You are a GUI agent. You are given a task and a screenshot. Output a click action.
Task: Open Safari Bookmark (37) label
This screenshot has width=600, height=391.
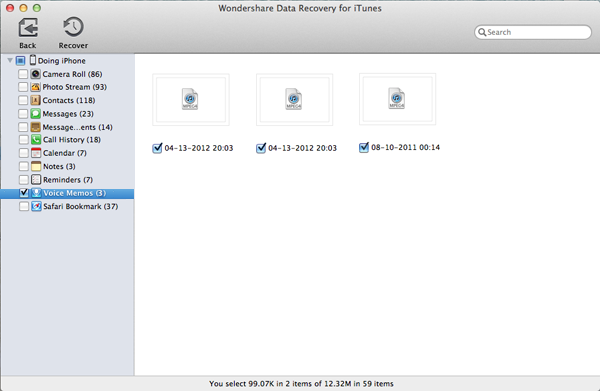[81, 207]
